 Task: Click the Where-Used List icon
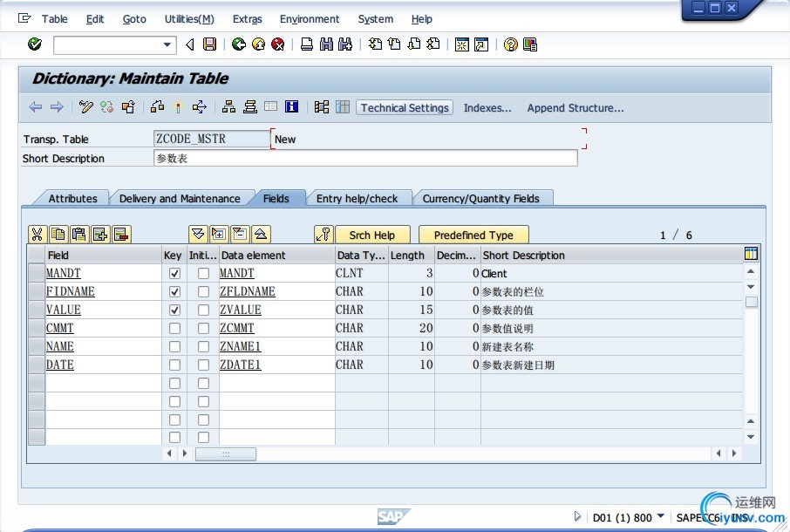200,106
